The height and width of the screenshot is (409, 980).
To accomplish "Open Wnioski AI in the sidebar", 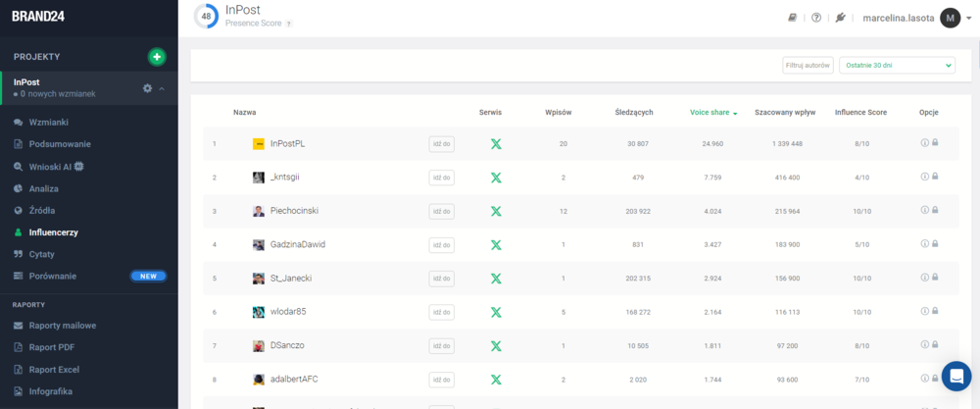I will tap(56, 167).
